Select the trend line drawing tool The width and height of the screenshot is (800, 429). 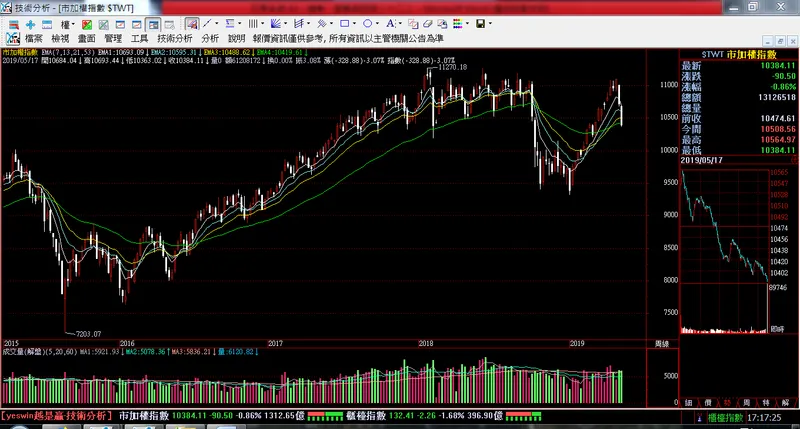[207, 23]
